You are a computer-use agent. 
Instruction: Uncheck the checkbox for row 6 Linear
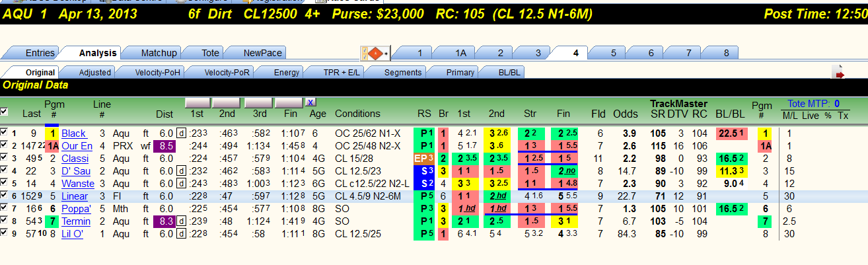click(5, 196)
